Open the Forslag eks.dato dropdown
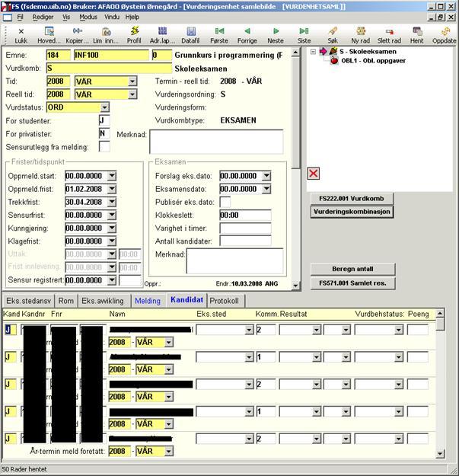 [266, 176]
